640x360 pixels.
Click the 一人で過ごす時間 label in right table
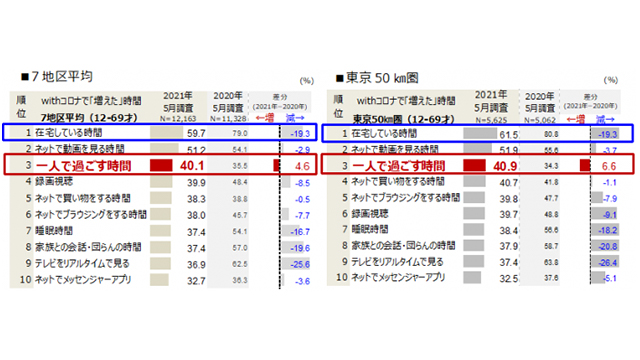(x=398, y=166)
